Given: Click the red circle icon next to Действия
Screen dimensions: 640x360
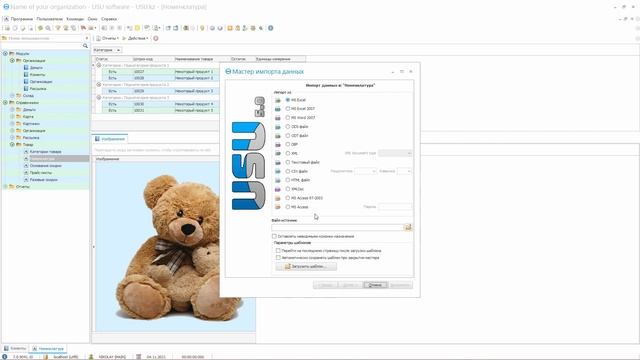Looking at the screenshot, I should [156, 38].
